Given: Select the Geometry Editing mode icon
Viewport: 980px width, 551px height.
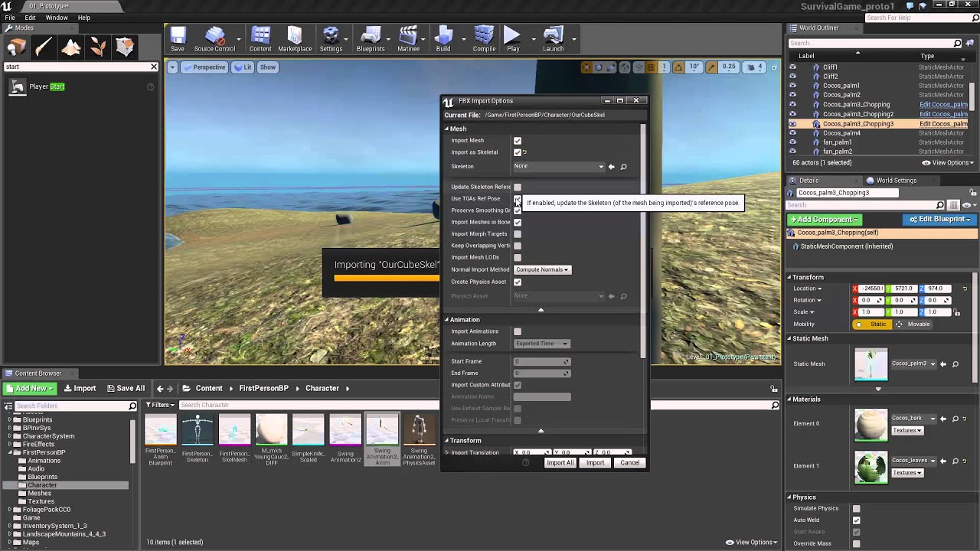Looking at the screenshot, I should 126,47.
